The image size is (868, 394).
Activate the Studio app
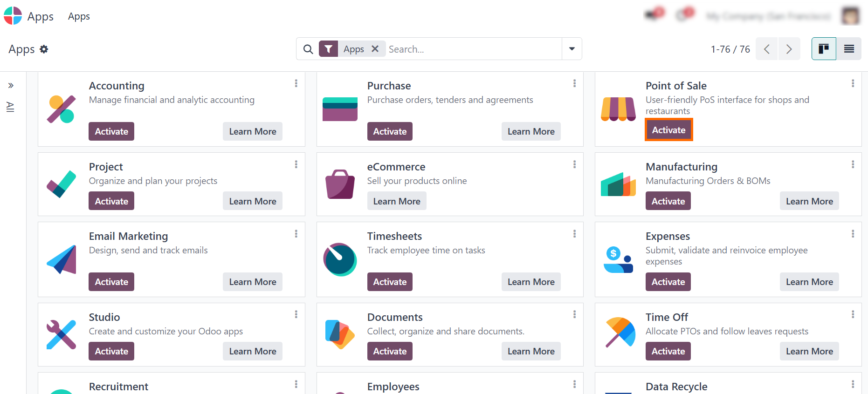(x=111, y=351)
